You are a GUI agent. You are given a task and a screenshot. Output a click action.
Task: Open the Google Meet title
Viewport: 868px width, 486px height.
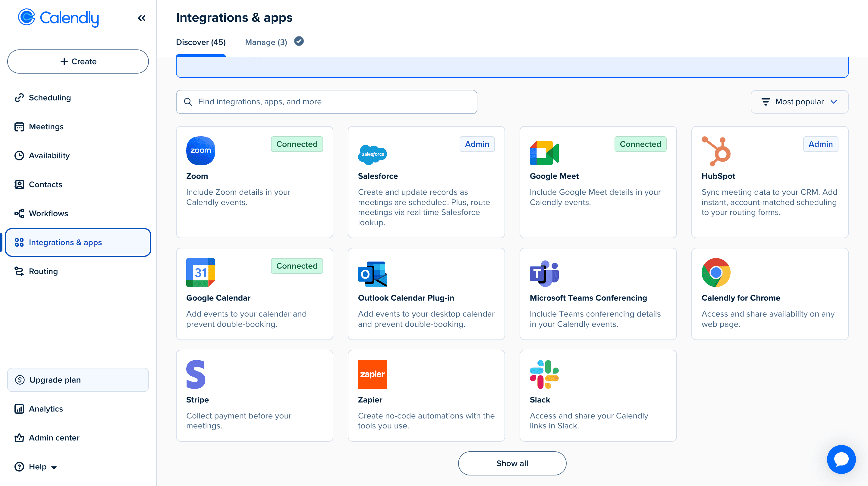click(554, 176)
